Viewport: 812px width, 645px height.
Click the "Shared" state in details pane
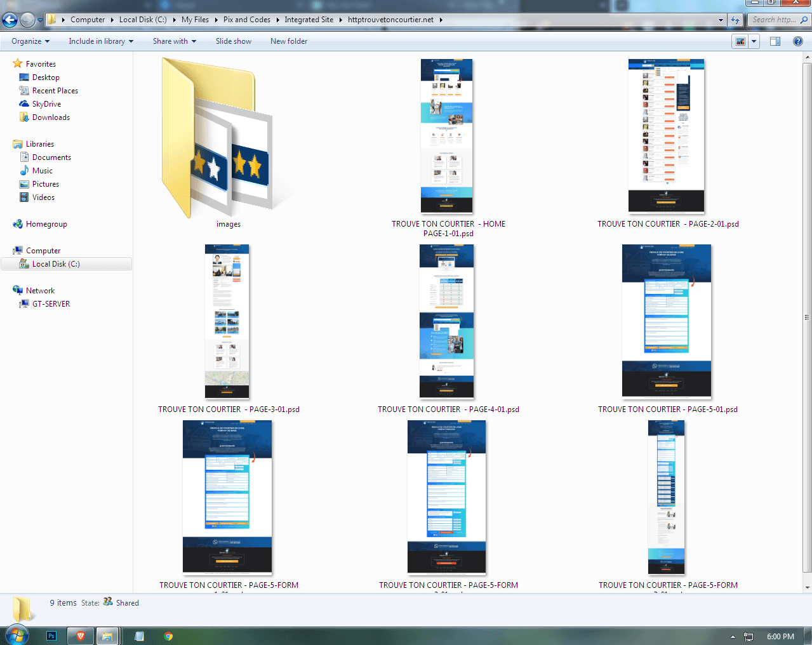127,603
